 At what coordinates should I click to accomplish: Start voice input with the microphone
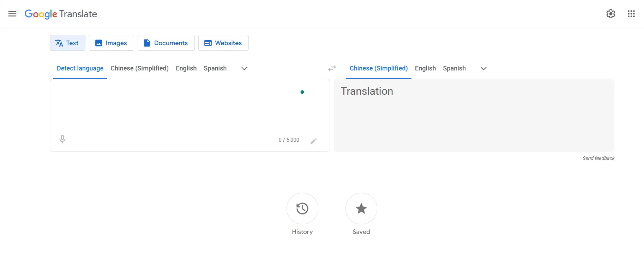click(62, 139)
